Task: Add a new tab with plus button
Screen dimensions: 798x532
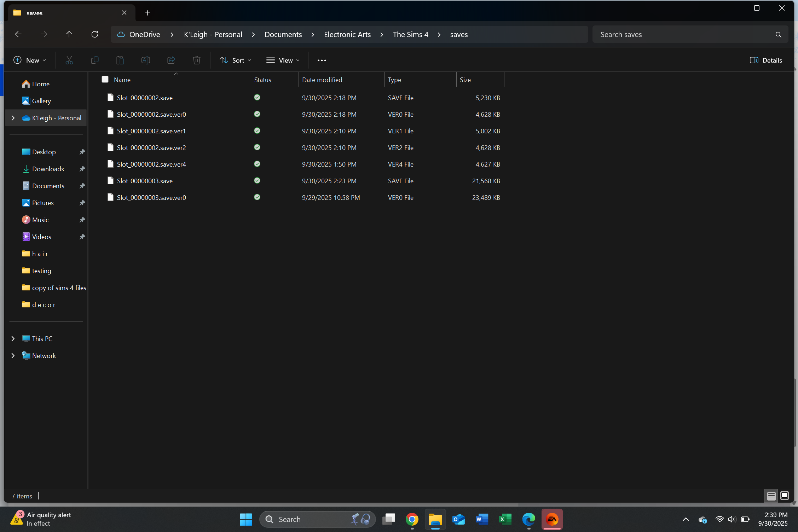Action: 148,13
